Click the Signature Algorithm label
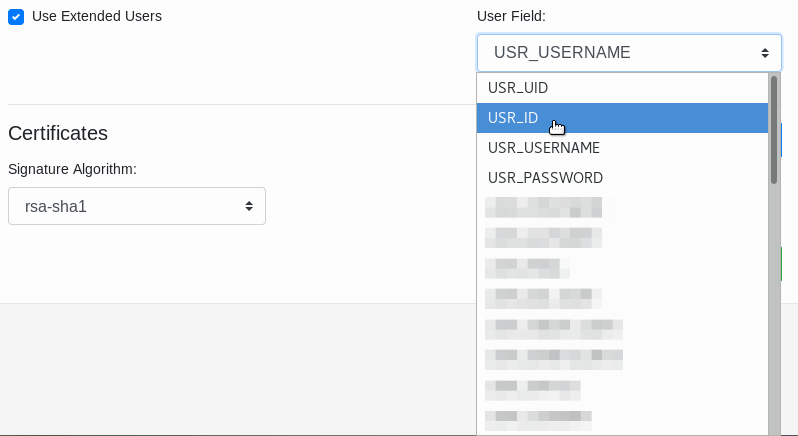The image size is (798, 436). pos(72,169)
